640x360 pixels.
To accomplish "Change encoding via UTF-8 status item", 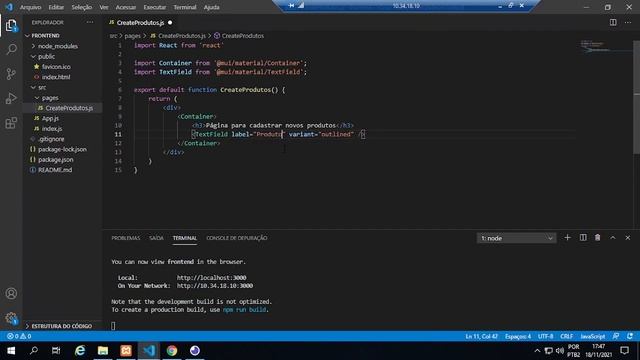I will point(545,336).
